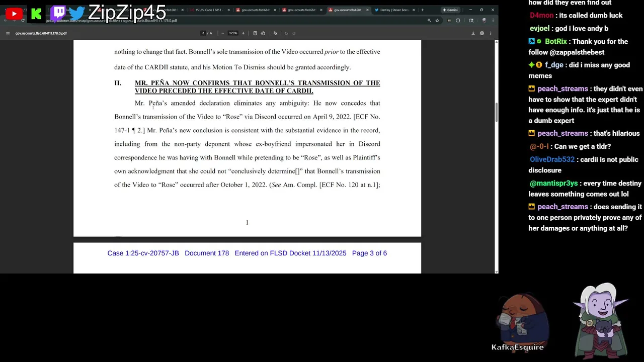Screen dimensions: 644x362
Task: Click the green Kick overlay icon
Action: coord(36,14)
